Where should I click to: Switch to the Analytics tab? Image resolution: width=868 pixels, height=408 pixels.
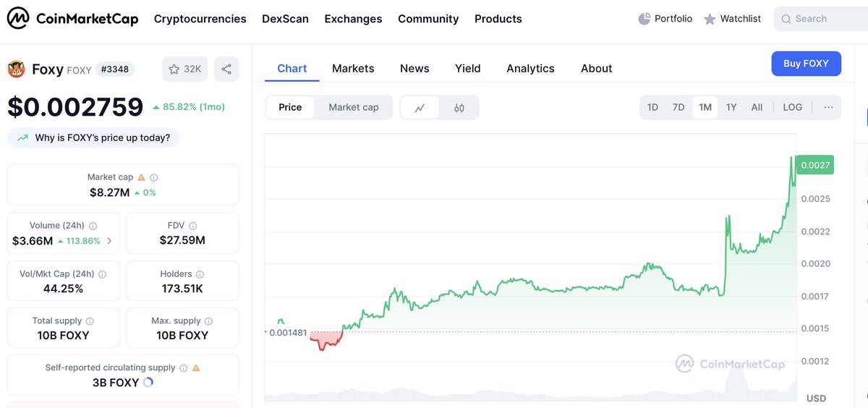tap(530, 69)
